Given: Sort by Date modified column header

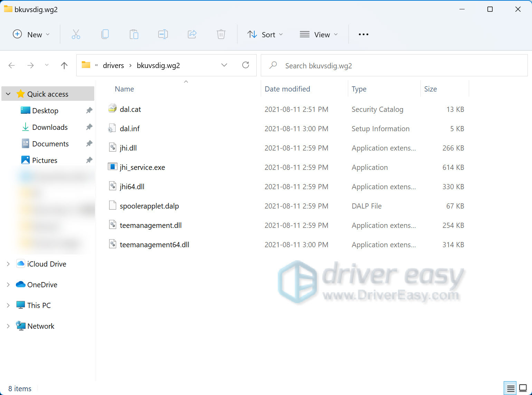Looking at the screenshot, I should pos(287,89).
